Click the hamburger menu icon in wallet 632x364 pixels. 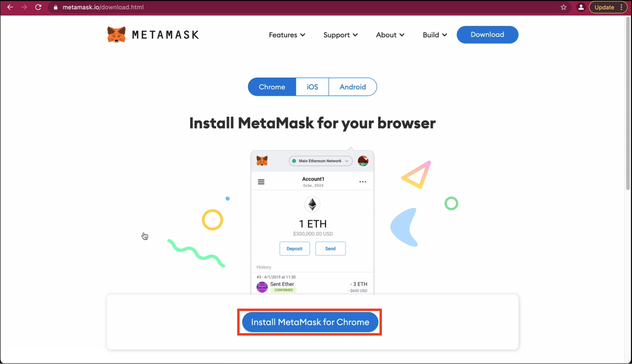coord(261,182)
